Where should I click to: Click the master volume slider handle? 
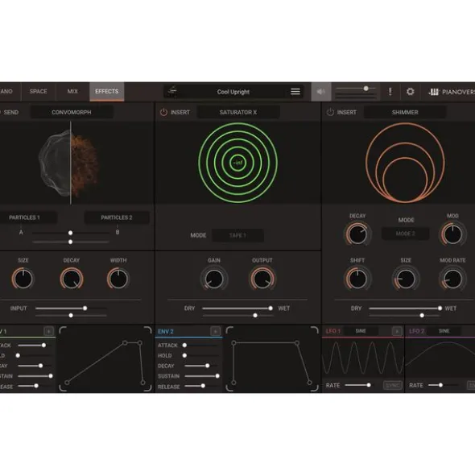coord(366,89)
